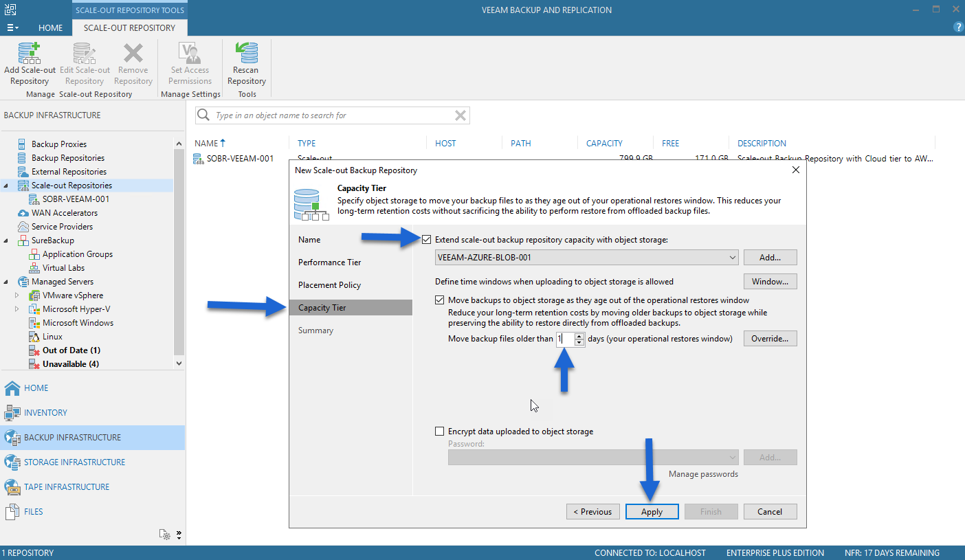965x560 pixels.
Task: Click the Application Groups tree icon
Action: [34, 254]
